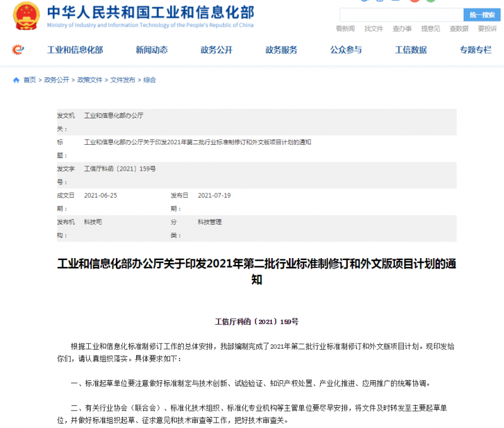This screenshot has height=428, width=504.
Task: Select the creation date 2021-06-25
Action: point(101,196)
